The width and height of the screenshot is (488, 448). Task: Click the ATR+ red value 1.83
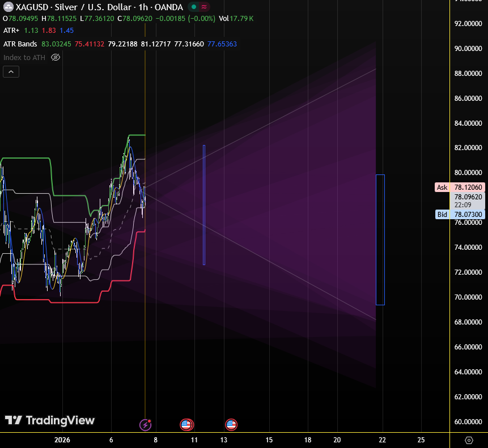click(49, 31)
